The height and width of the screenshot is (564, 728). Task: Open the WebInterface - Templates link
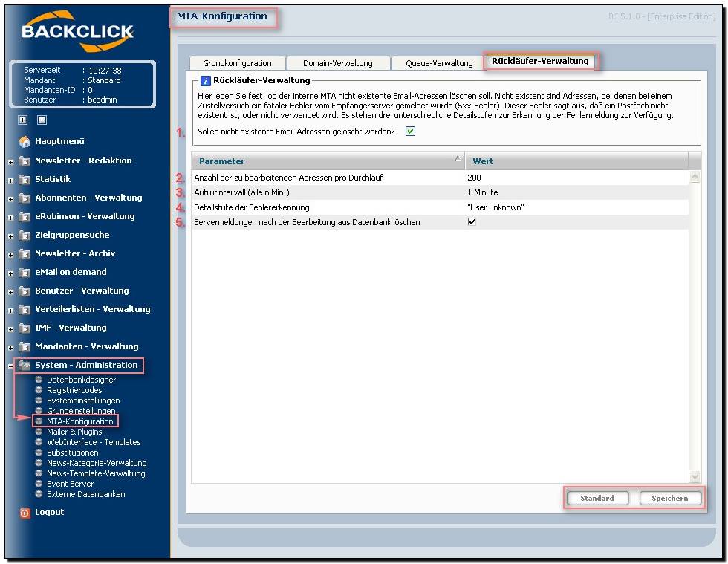click(94, 442)
